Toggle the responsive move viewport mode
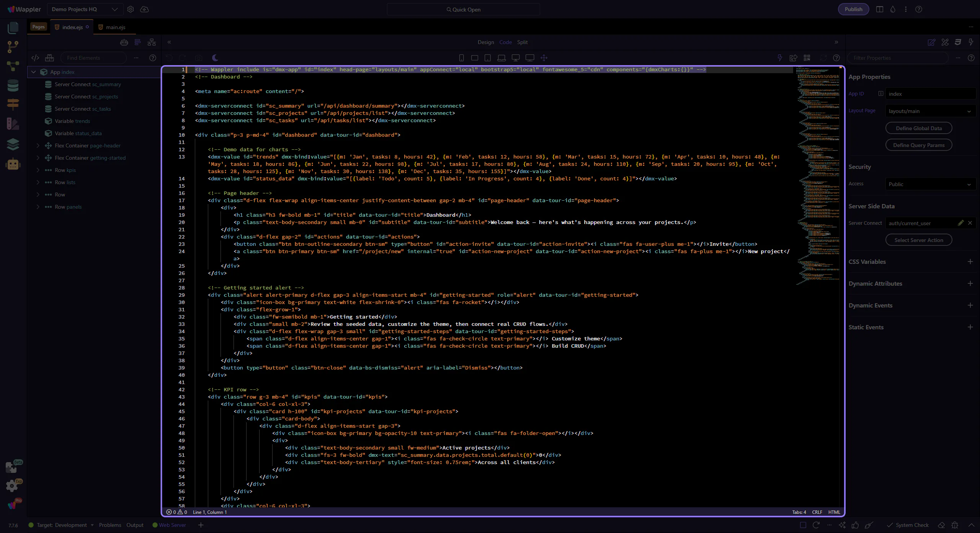Screen dimensions: 980x533 pos(544,58)
